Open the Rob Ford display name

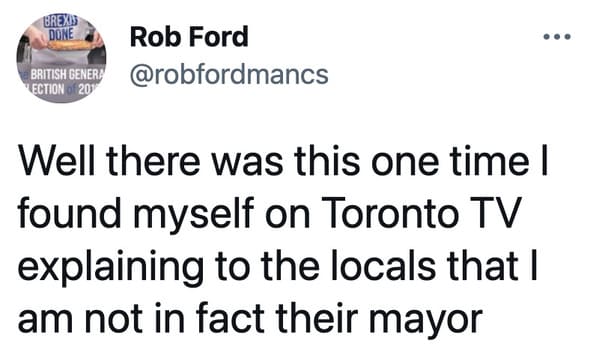[189, 37]
